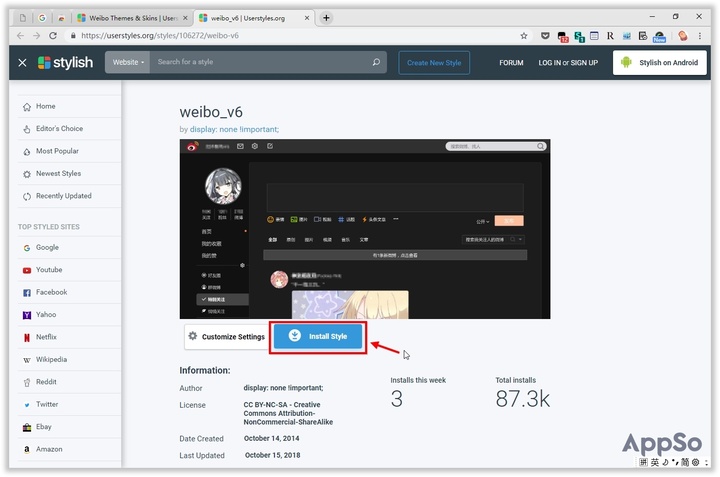
Task: Click the weibo_v6 page title
Action: pos(211,112)
